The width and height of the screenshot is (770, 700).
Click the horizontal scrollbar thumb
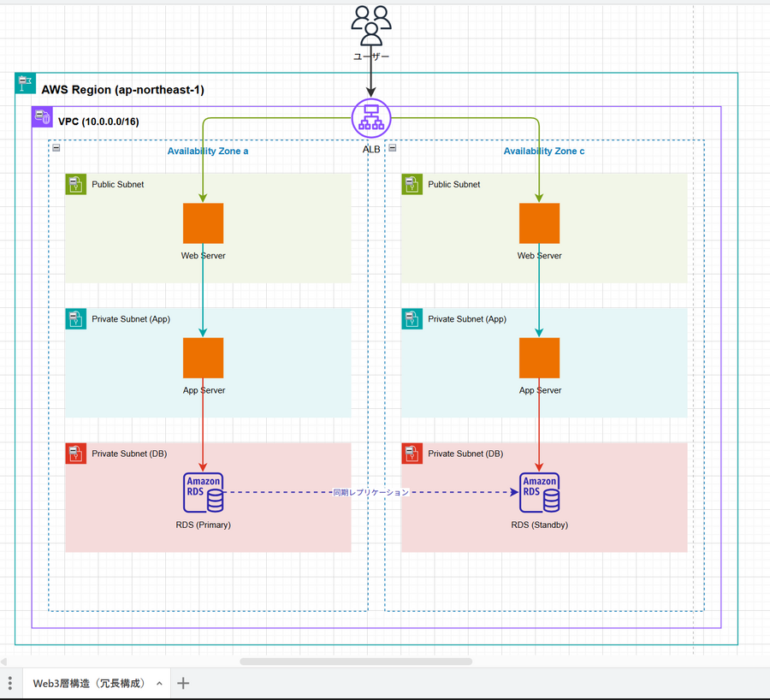pyautogui.click(x=355, y=661)
